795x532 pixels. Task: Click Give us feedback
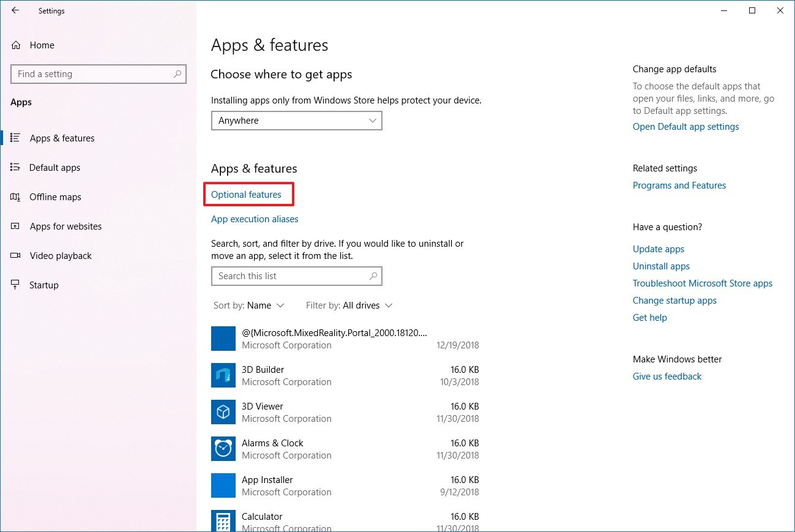666,376
